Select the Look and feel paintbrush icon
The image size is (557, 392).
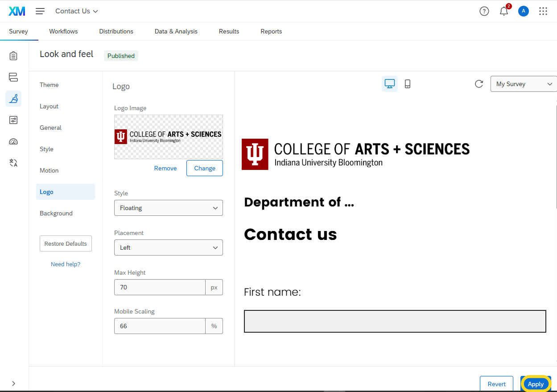[x=13, y=99]
